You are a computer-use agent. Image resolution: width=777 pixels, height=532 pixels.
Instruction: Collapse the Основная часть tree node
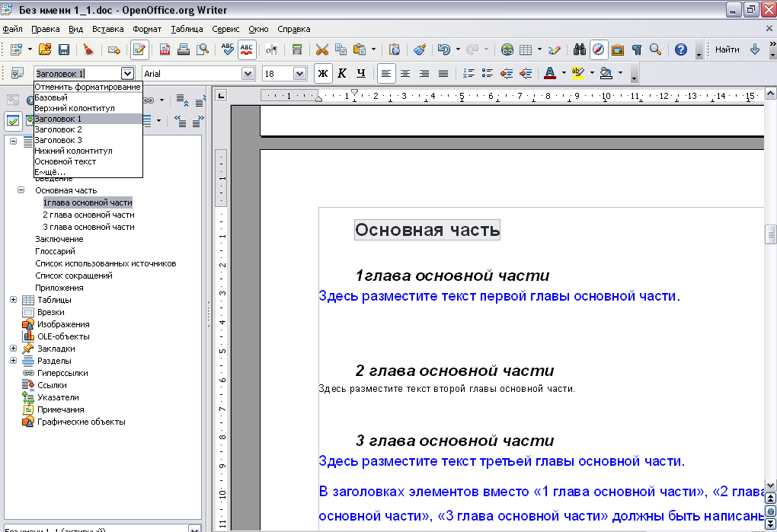coord(21,190)
